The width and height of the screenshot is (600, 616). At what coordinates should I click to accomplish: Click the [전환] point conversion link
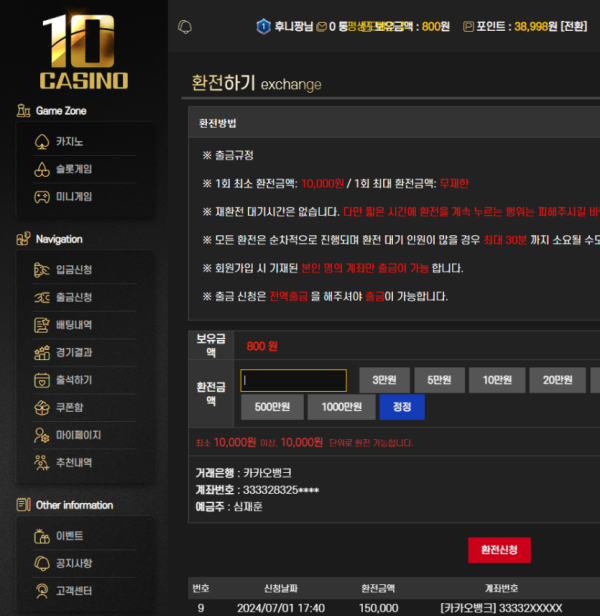(574, 27)
